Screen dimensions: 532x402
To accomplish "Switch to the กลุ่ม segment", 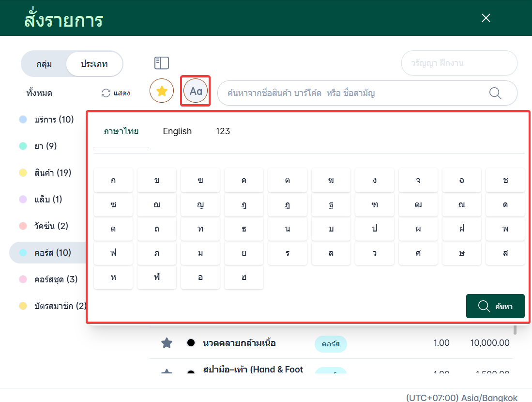I will pyautogui.click(x=44, y=64).
